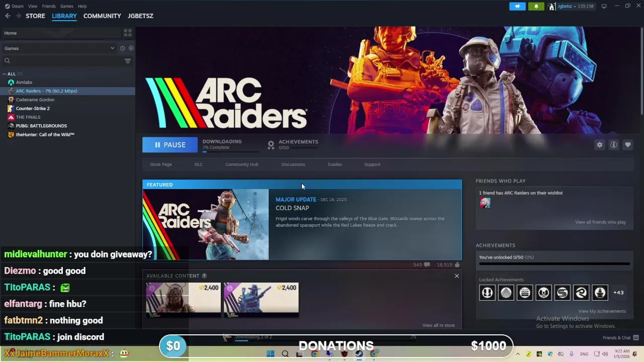The height and width of the screenshot is (362, 644).
Task: Open the ARC Raiders Store Page link
Action: (x=160, y=164)
